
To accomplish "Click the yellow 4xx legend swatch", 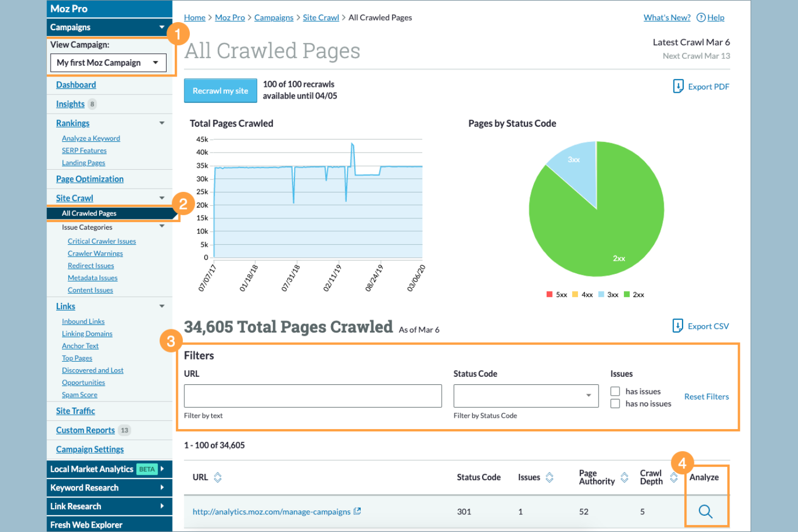I will 575,294.
